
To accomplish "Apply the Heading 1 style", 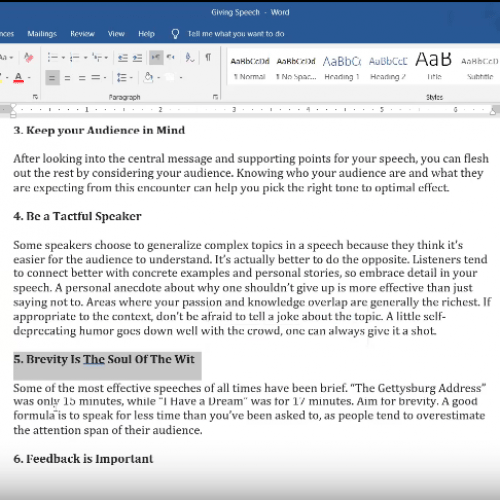I will tap(342, 68).
